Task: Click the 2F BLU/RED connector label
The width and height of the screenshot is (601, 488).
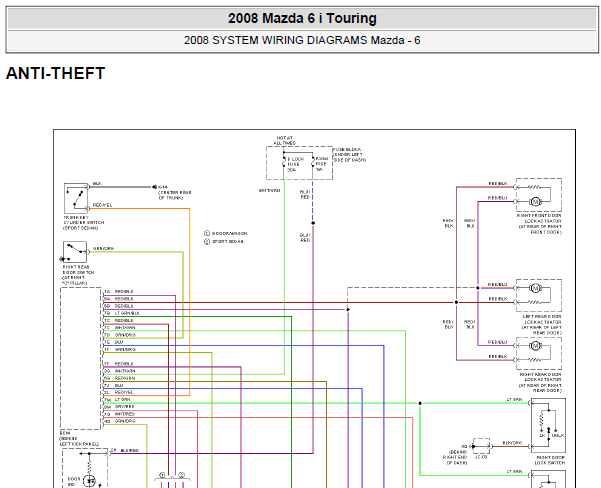Action: [125, 450]
